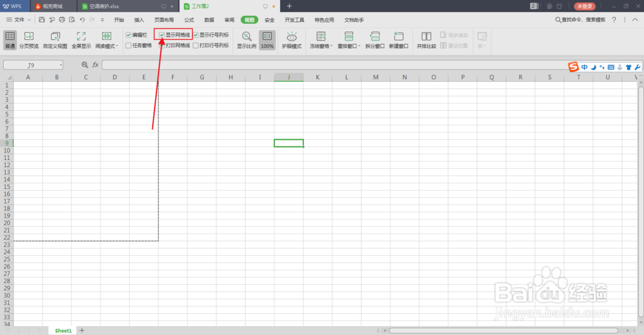Viewport: 644px width, 335px height.
Task: Open the 审阅 (Review) ribbon tab
Action: pyautogui.click(x=229, y=20)
